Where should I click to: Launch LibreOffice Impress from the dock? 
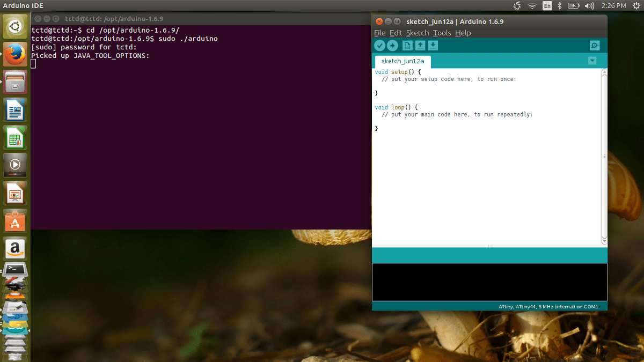(x=15, y=194)
